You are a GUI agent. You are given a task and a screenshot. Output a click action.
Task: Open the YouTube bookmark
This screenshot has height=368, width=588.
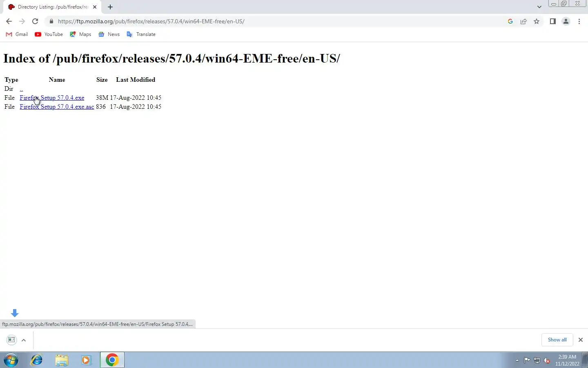[49, 34]
